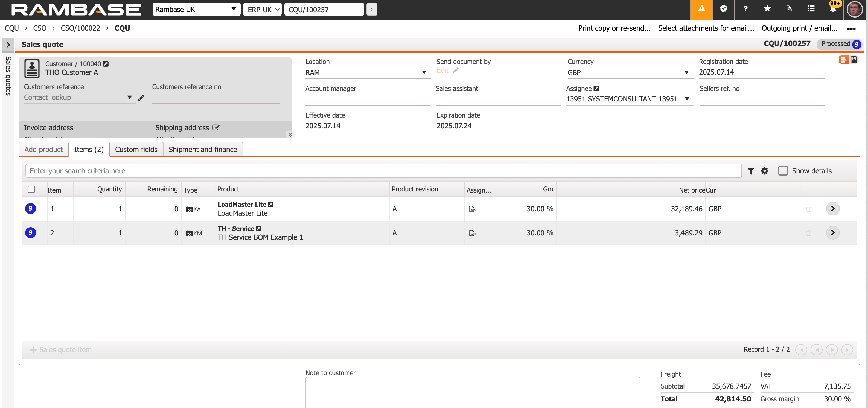
Task: Click status 9 badge on item 1
Action: click(x=31, y=209)
